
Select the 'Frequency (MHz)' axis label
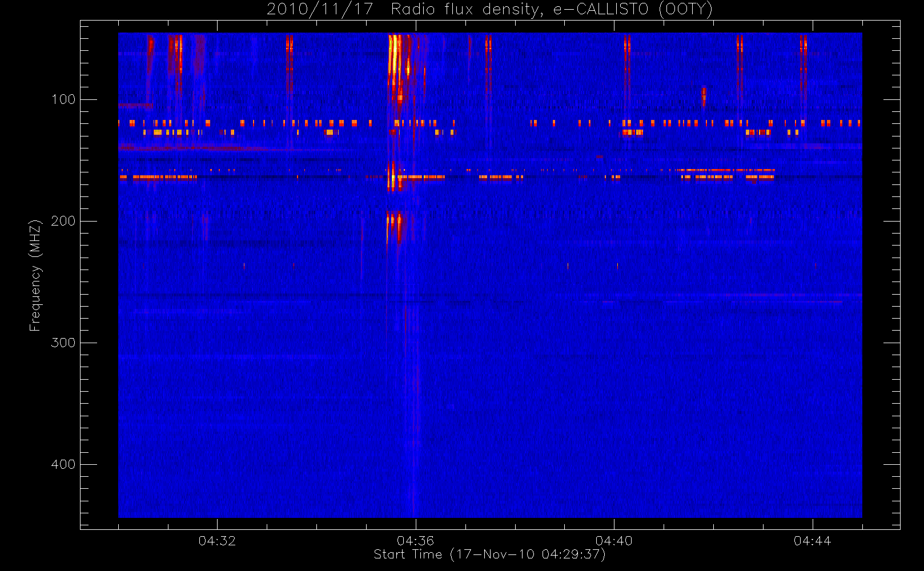click(x=35, y=275)
